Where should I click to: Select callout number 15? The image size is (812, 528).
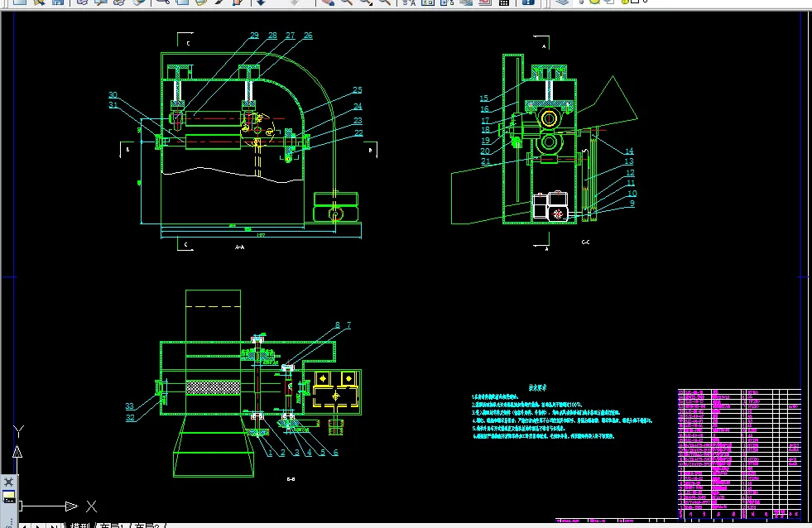pos(483,98)
